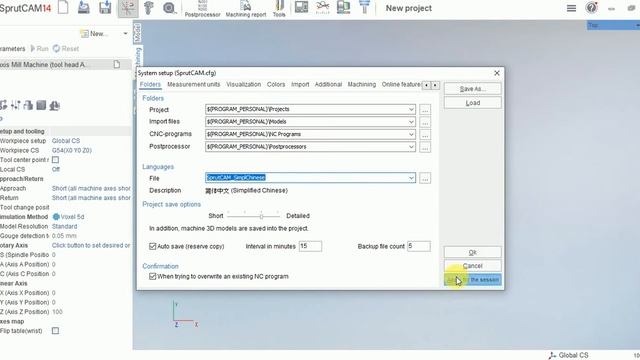Click the sliders icon in the left panel icon row

point(16,105)
